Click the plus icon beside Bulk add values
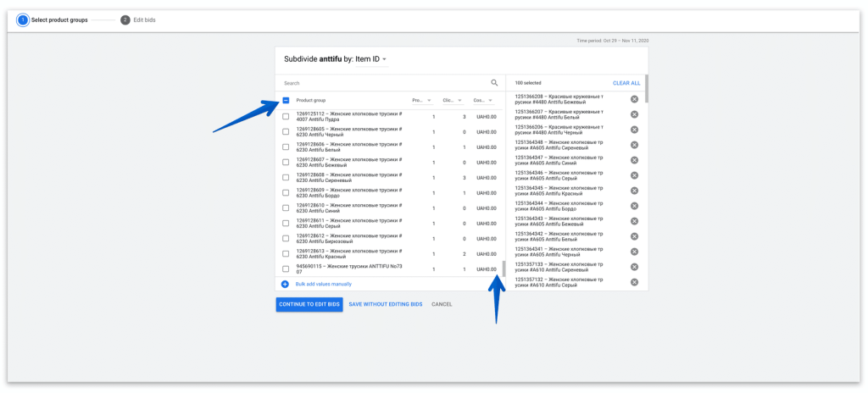Image resolution: width=868 pixels, height=393 pixels. pyautogui.click(x=285, y=284)
